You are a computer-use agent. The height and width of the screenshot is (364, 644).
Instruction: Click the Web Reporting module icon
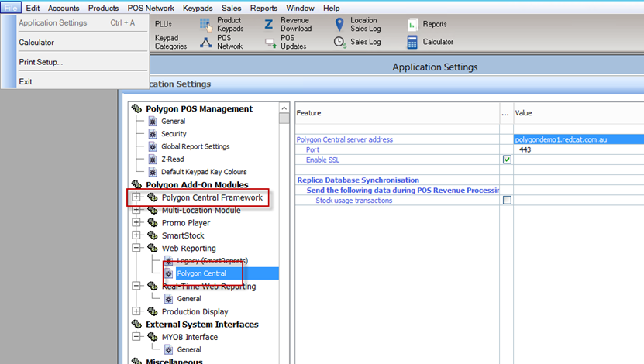coord(153,249)
